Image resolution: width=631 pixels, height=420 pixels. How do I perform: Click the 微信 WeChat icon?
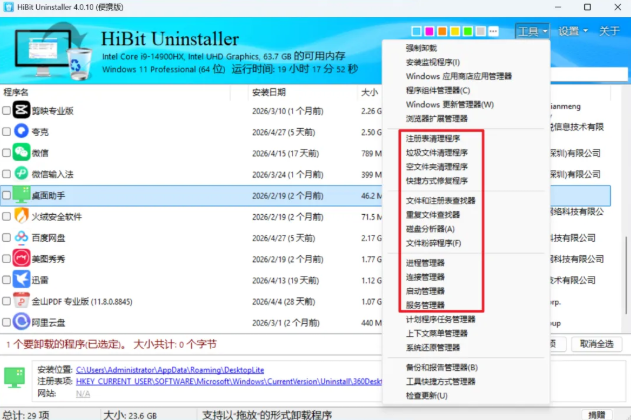tap(21, 152)
